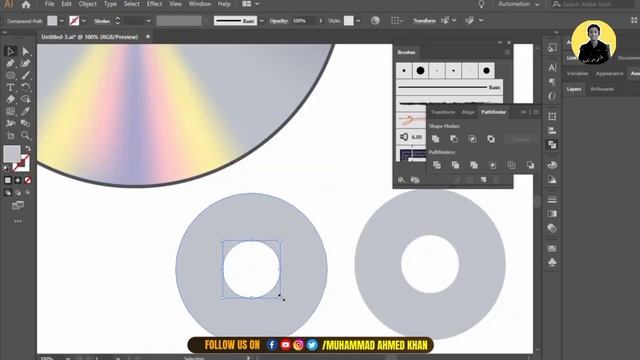Click the Expand button in Pathfinder
Viewport: 640px width, 360px height.
(521, 139)
